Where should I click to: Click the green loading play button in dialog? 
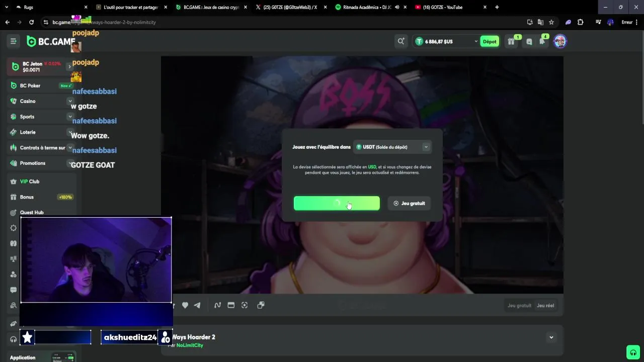(x=337, y=203)
